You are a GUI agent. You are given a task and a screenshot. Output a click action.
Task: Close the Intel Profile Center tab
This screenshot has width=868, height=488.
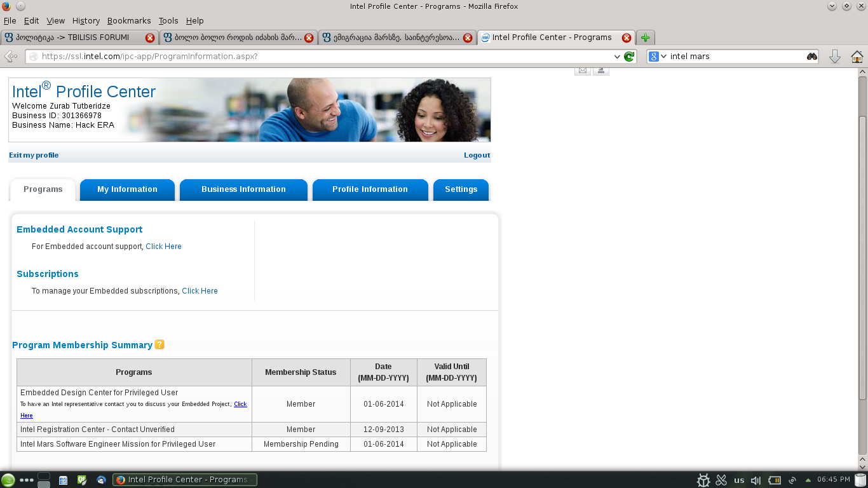click(627, 37)
